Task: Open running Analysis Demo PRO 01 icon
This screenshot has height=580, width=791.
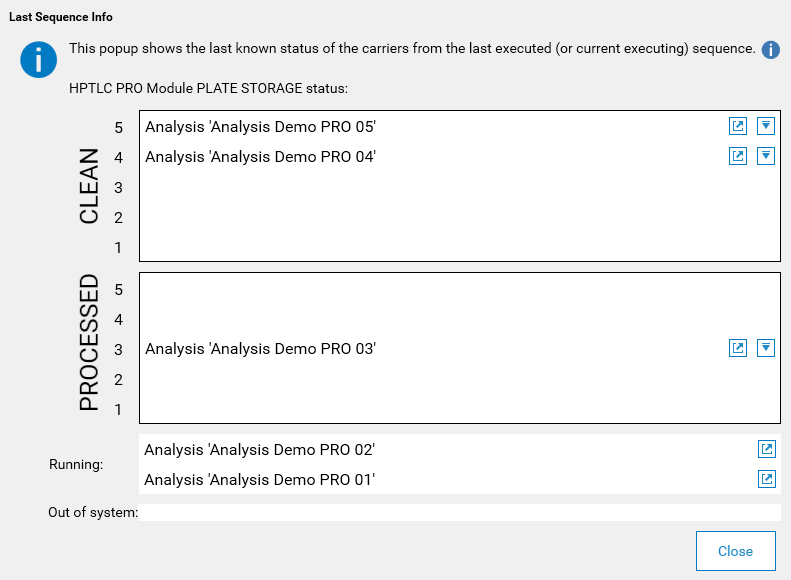Action: [x=767, y=479]
